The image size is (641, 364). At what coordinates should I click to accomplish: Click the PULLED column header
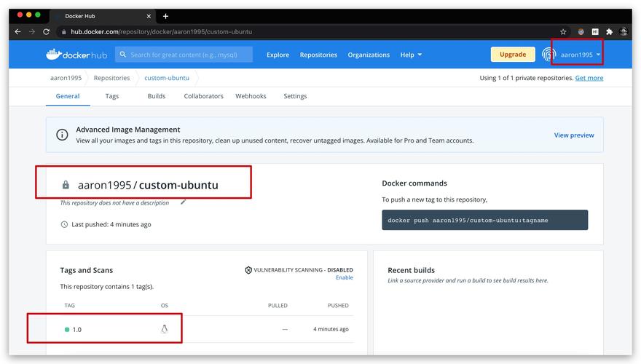tap(278, 305)
